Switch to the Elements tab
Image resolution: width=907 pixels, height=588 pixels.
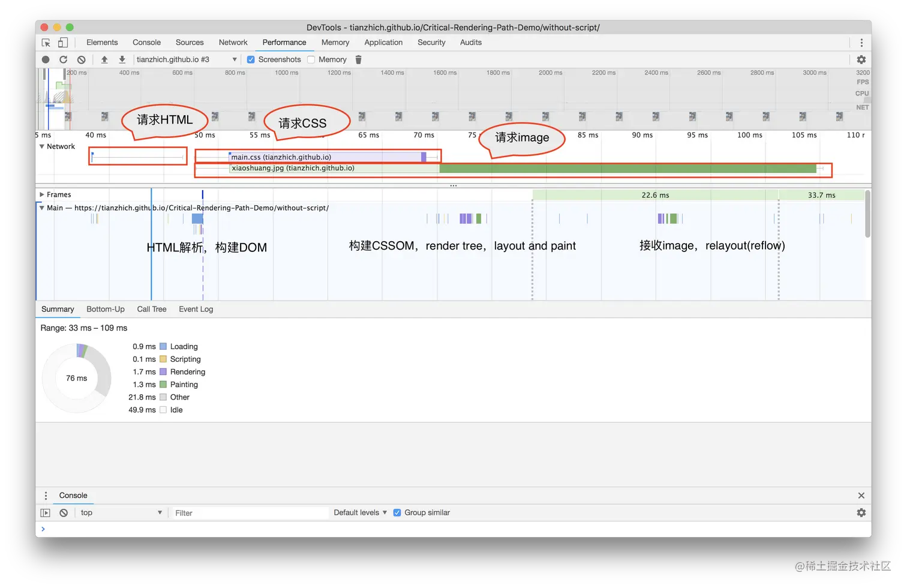click(102, 43)
